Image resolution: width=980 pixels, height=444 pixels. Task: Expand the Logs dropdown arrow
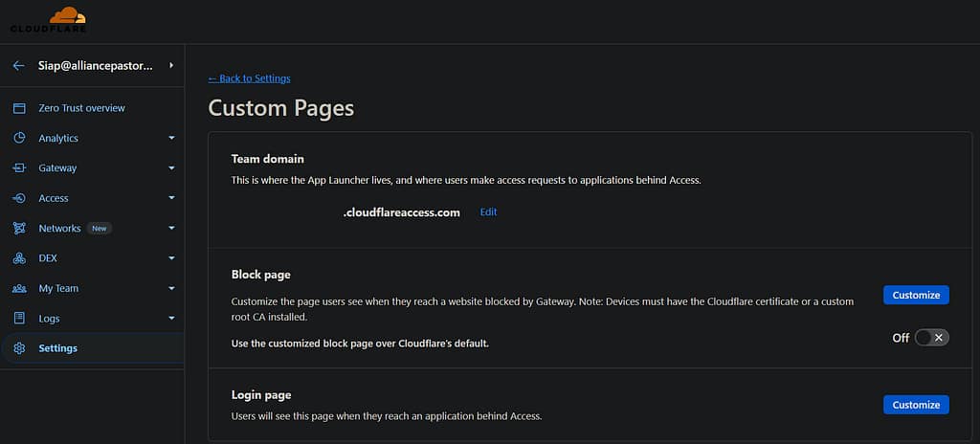(171, 319)
